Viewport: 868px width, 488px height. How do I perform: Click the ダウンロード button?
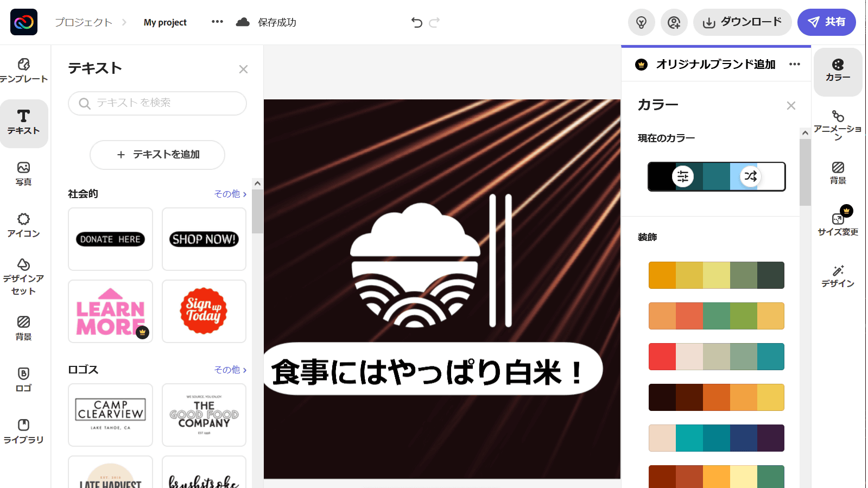click(x=742, y=22)
